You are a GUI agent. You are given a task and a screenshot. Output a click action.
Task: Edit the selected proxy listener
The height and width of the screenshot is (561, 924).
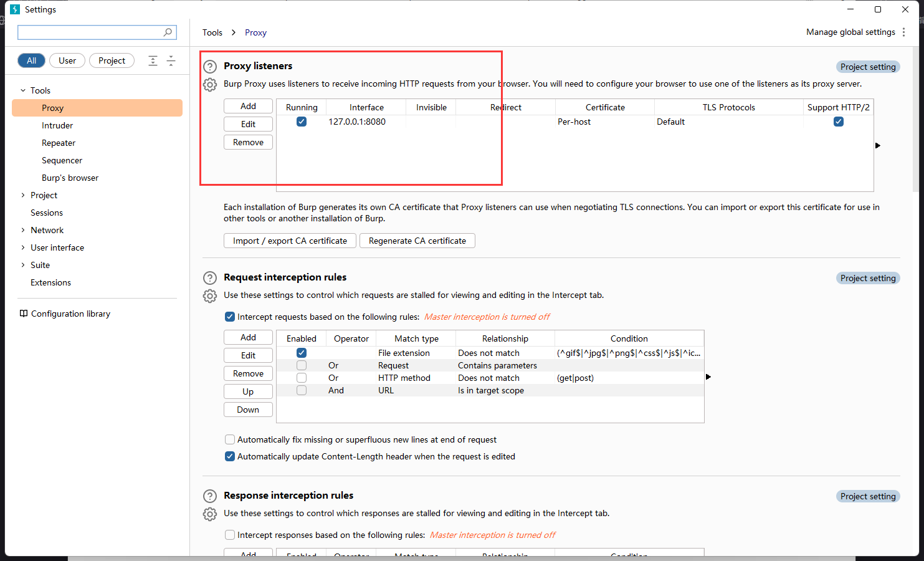pos(248,124)
